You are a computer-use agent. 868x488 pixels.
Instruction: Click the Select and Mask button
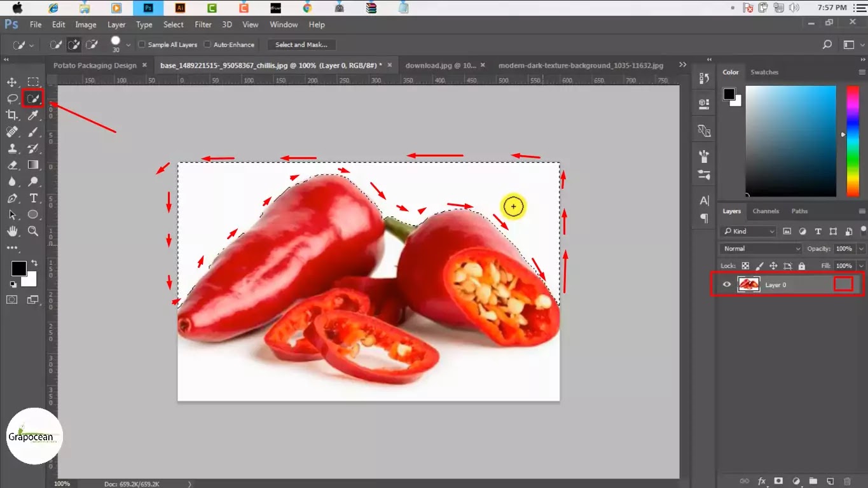[301, 45]
